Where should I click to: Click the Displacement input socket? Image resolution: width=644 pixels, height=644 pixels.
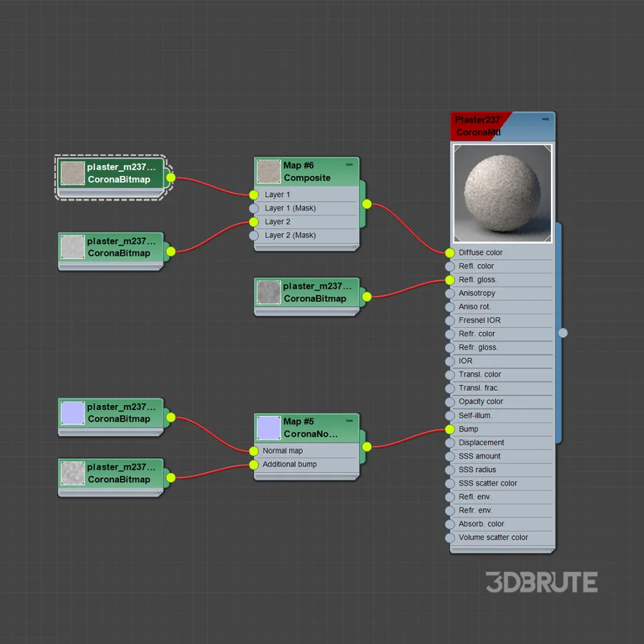pos(450,443)
